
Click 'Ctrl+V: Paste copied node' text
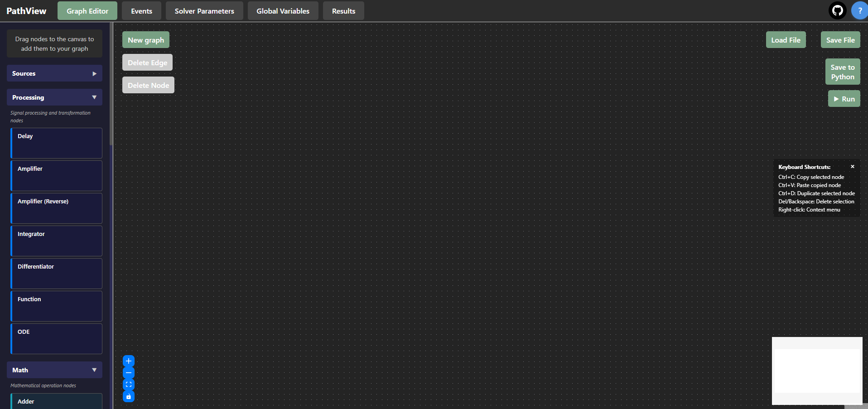pyautogui.click(x=810, y=185)
